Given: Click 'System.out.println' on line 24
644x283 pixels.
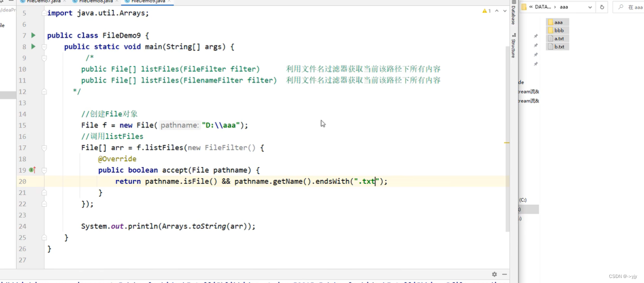Looking at the screenshot, I should coord(119,226).
